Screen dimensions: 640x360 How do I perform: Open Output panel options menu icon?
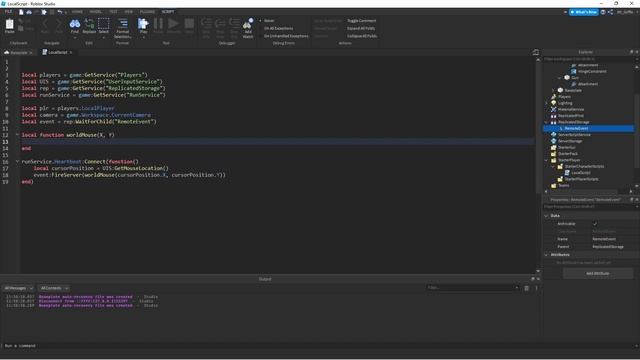point(536,288)
